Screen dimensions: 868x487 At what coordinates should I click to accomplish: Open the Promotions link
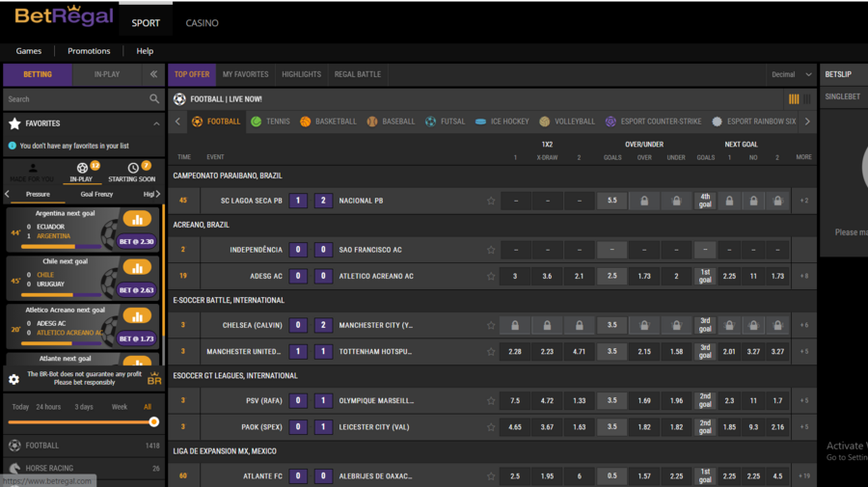tap(89, 51)
